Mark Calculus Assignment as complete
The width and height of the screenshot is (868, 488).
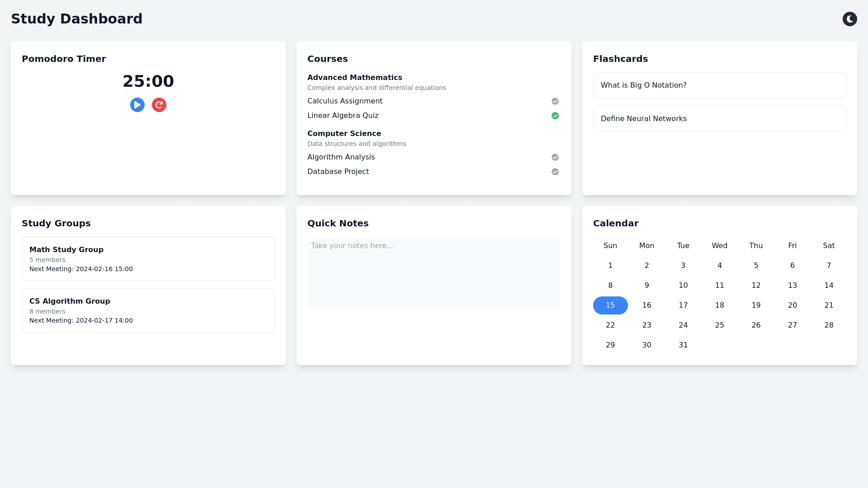coord(555,101)
